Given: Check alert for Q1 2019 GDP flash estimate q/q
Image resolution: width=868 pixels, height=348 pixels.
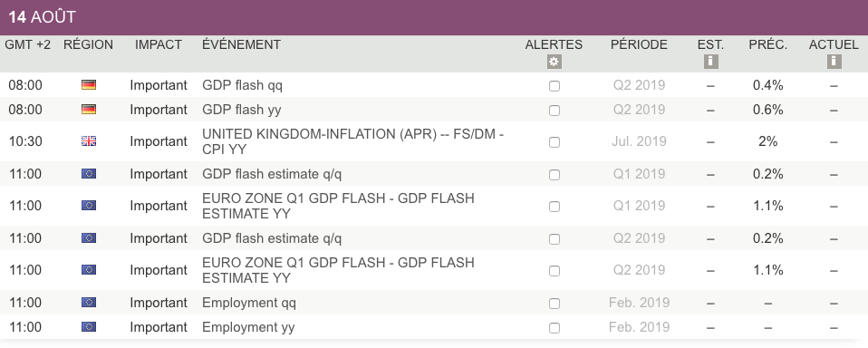Looking at the screenshot, I should pyautogui.click(x=555, y=175).
